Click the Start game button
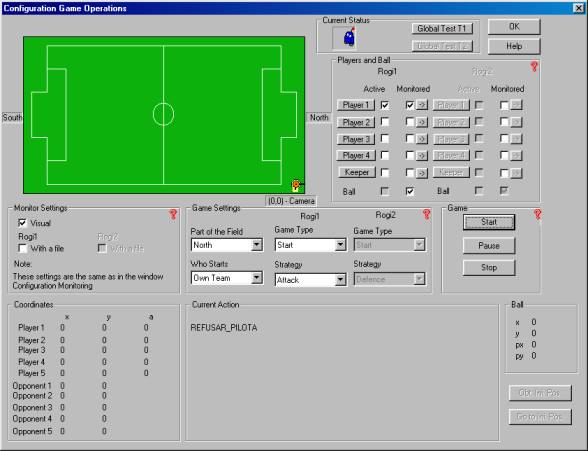 [489, 222]
